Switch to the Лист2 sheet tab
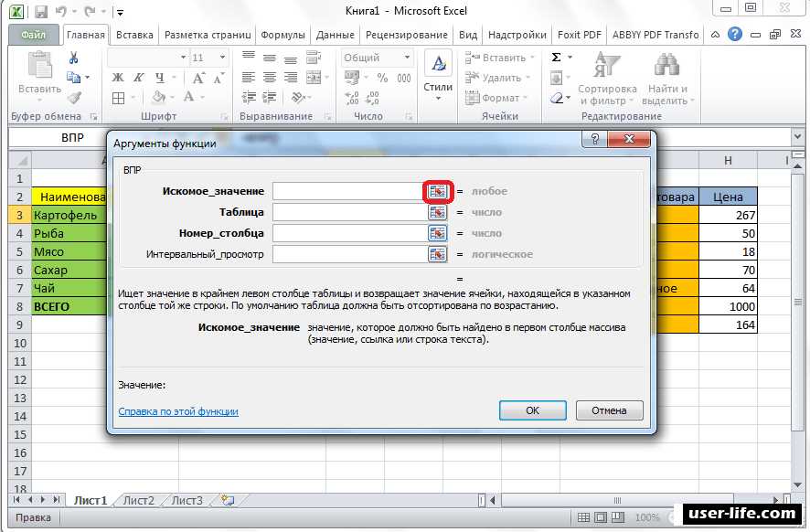Image resolution: width=810 pixels, height=532 pixels. [x=139, y=500]
